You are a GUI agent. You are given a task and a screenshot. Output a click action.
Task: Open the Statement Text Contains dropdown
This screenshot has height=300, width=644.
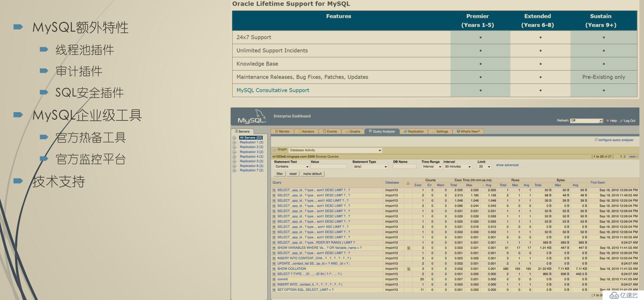click(291, 167)
